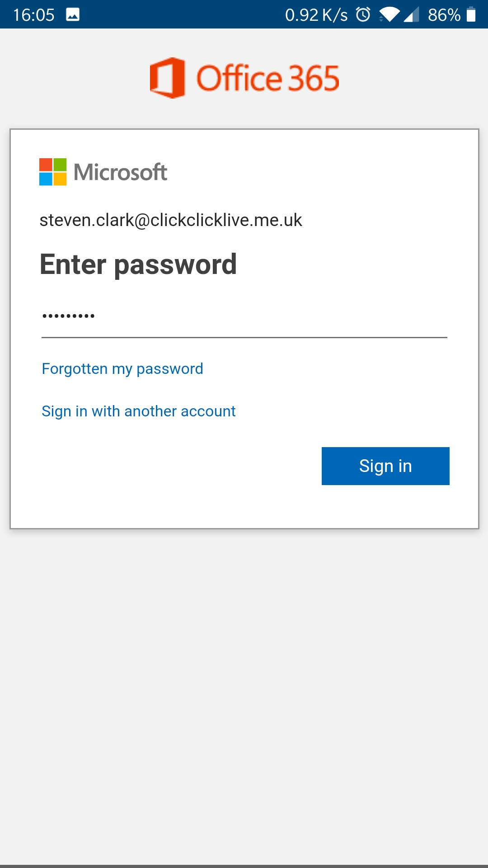
Task: Open the Forgotten my password link
Action: [122, 369]
